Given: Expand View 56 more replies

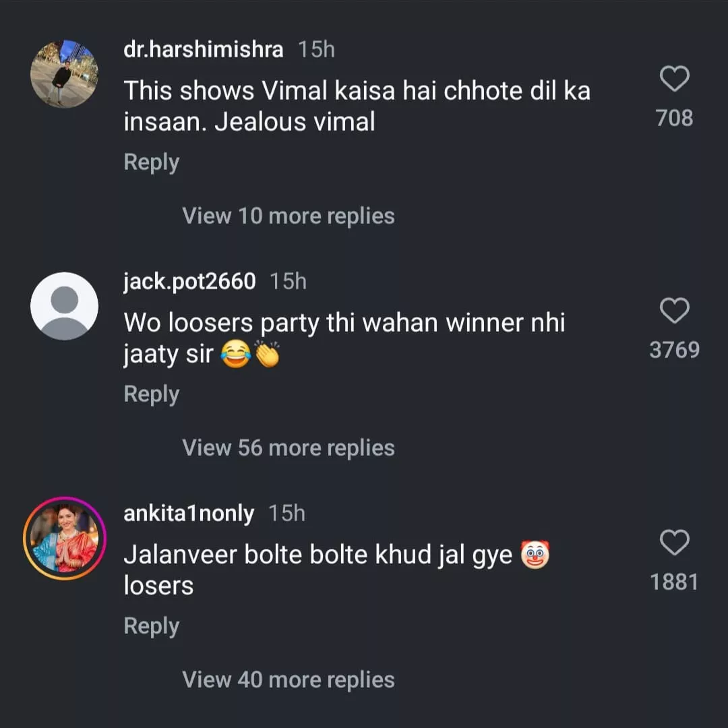Looking at the screenshot, I should click(x=289, y=448).
